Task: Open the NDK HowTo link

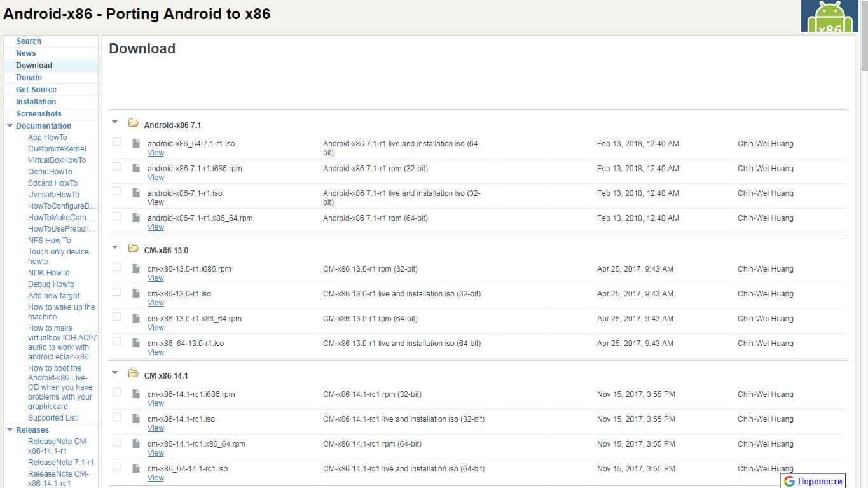Action: point(49,273)
